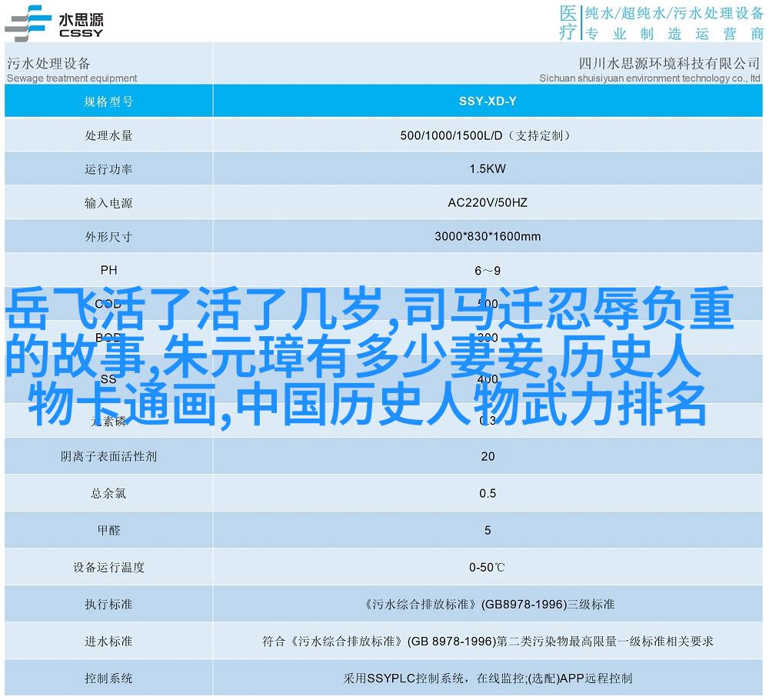Select the 专业制造运营商 tagline
769x700 pixels.
[x=674, y=33]
